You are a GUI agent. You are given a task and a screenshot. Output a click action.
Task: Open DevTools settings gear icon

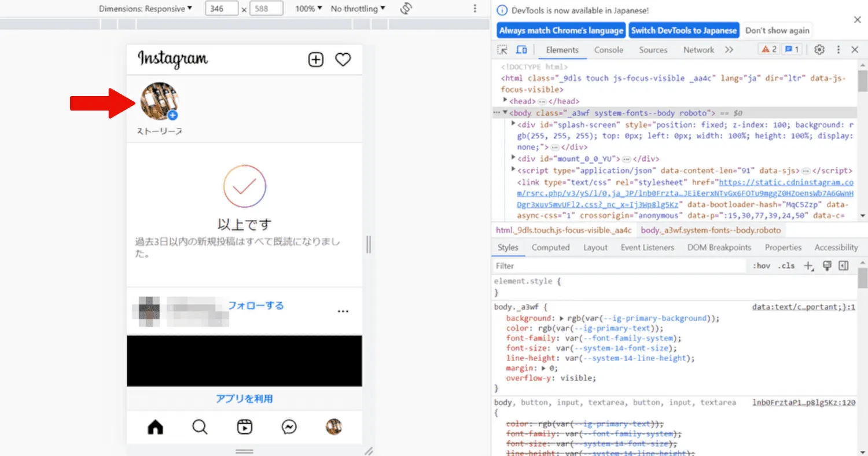(819, 50)
